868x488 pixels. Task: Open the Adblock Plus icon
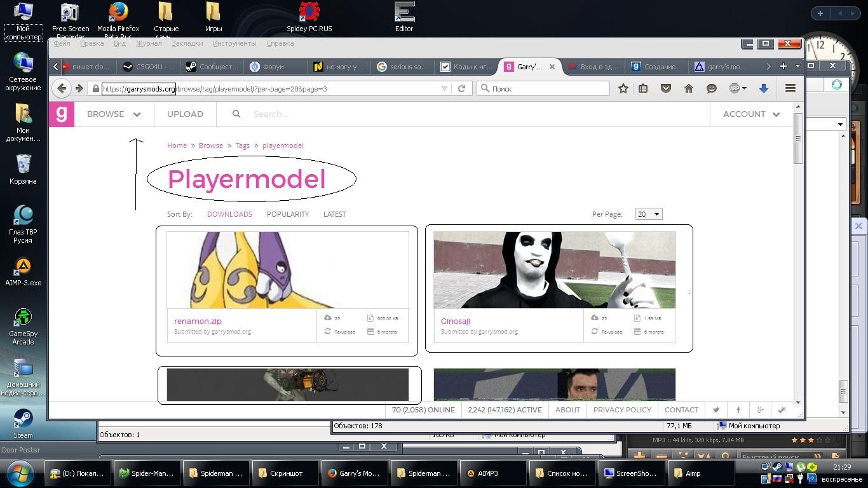[734, 88]
